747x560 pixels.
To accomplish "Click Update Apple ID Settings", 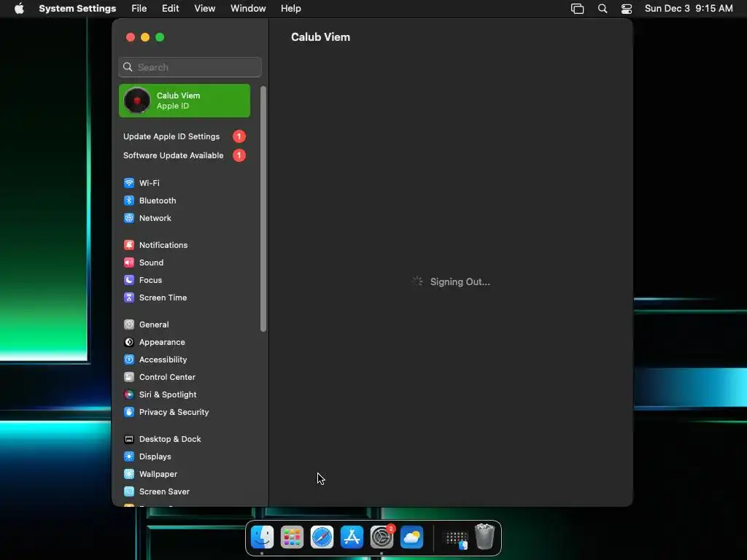I will 185,136.
